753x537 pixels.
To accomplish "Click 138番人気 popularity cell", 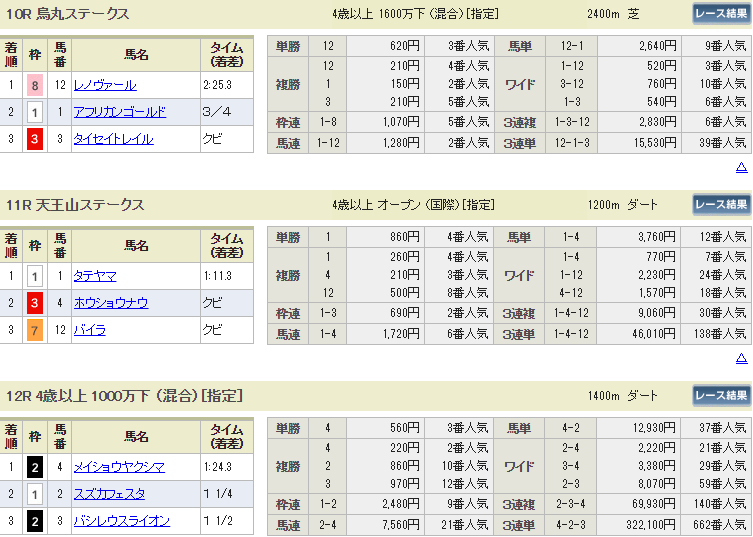I will (x=719, y=334).
